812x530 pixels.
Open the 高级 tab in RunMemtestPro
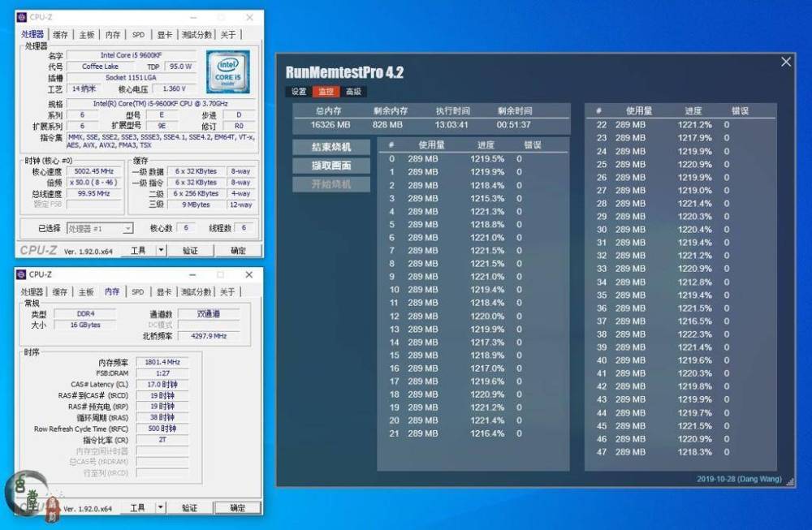pyautogui.click(x=353, y=92)
